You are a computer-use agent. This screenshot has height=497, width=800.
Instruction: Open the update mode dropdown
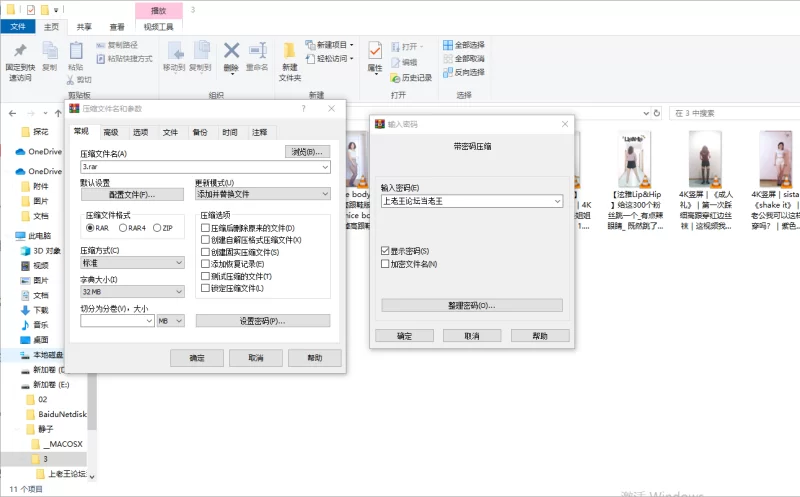coord(325,194)
